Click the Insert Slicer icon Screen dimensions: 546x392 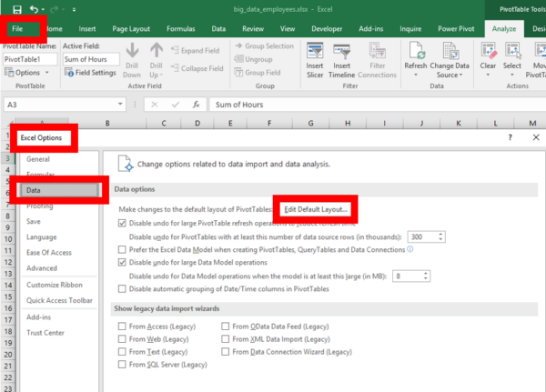(x=315, y=51)
